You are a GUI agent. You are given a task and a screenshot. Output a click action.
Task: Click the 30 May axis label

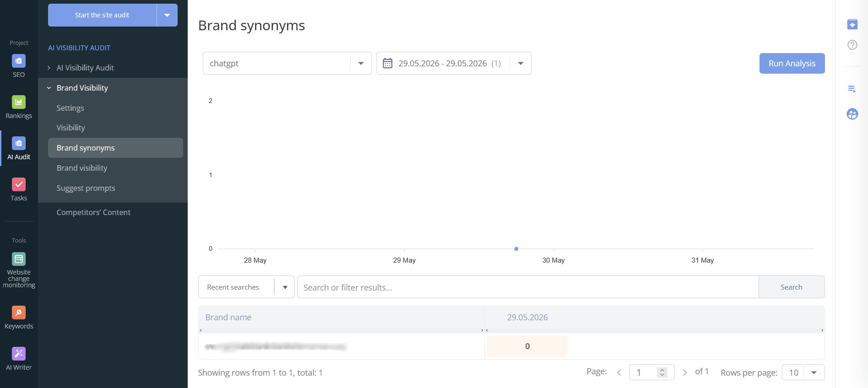click(x=553, y=260)
